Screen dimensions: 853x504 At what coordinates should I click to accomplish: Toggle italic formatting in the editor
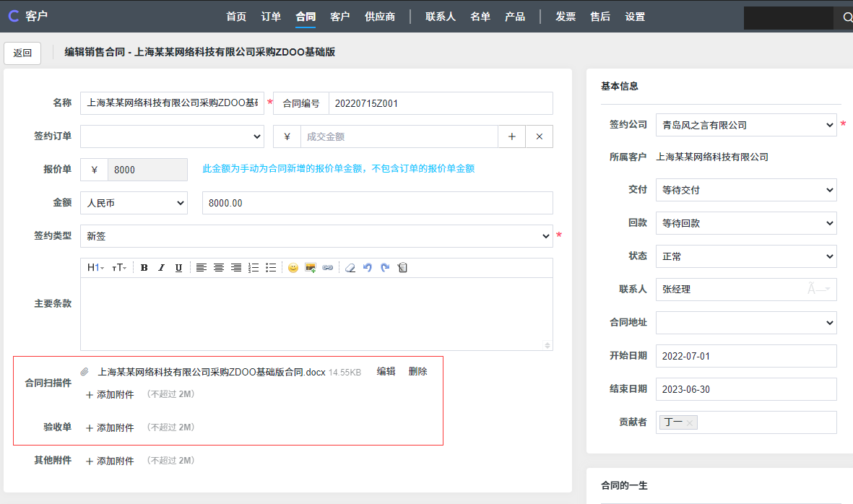(161, 267)
